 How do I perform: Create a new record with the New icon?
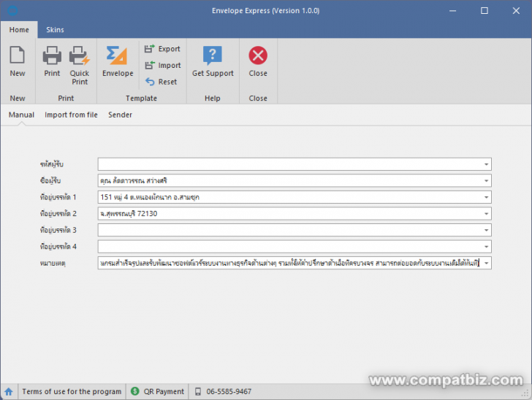[x=18, y=61]
